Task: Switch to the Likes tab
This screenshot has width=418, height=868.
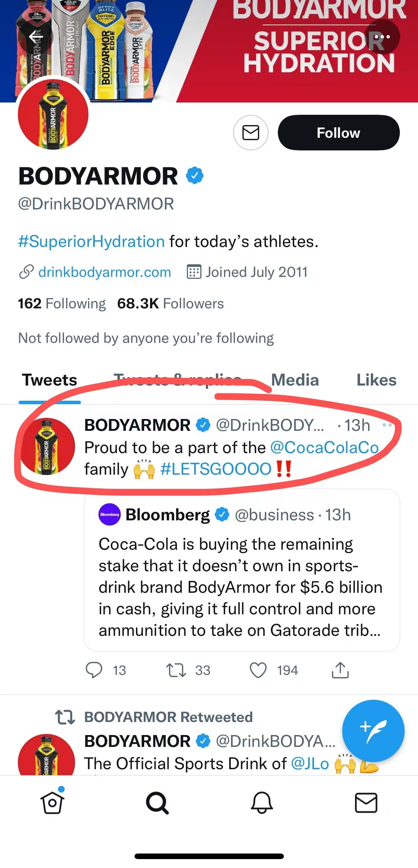Action: [376, 380]
